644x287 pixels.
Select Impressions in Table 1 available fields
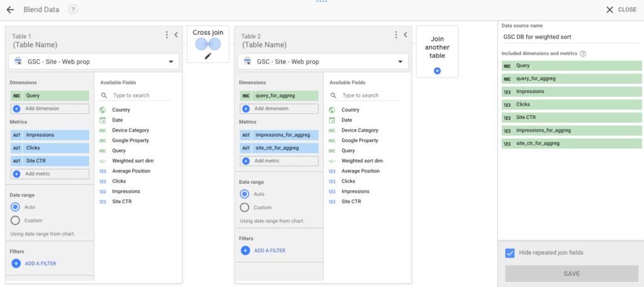126,191
